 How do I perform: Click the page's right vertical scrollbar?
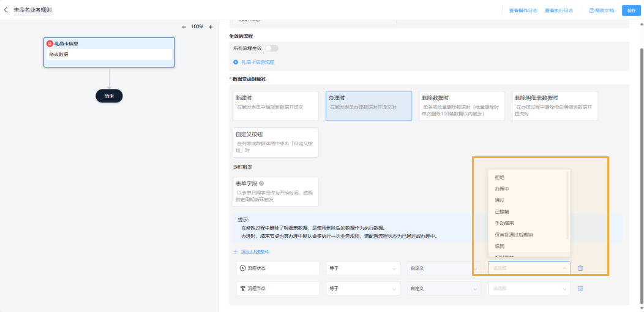point(642,177)
